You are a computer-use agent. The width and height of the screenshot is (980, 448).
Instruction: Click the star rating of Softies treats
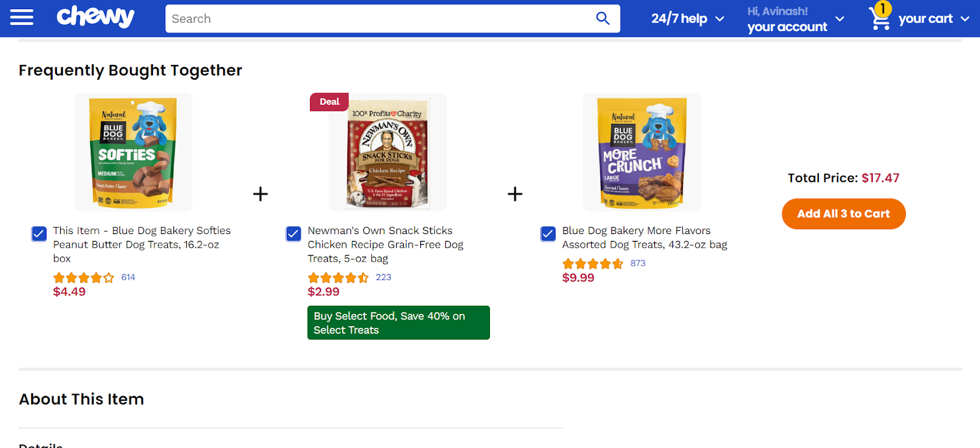84,278
